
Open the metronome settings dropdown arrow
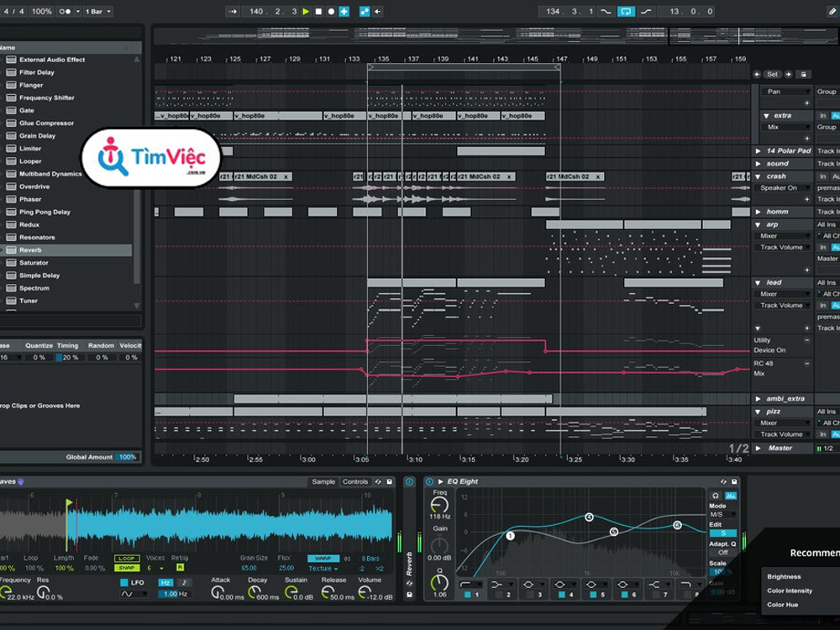[77, 11]
